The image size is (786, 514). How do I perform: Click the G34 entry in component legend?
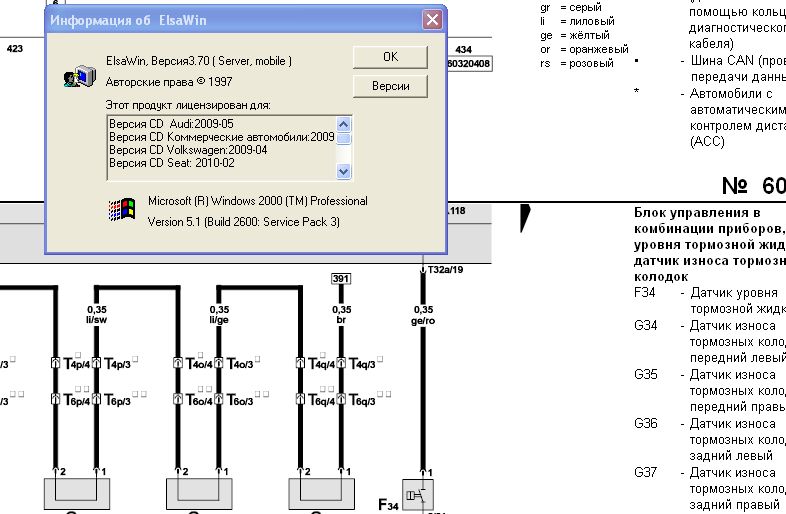click(709, 341)
